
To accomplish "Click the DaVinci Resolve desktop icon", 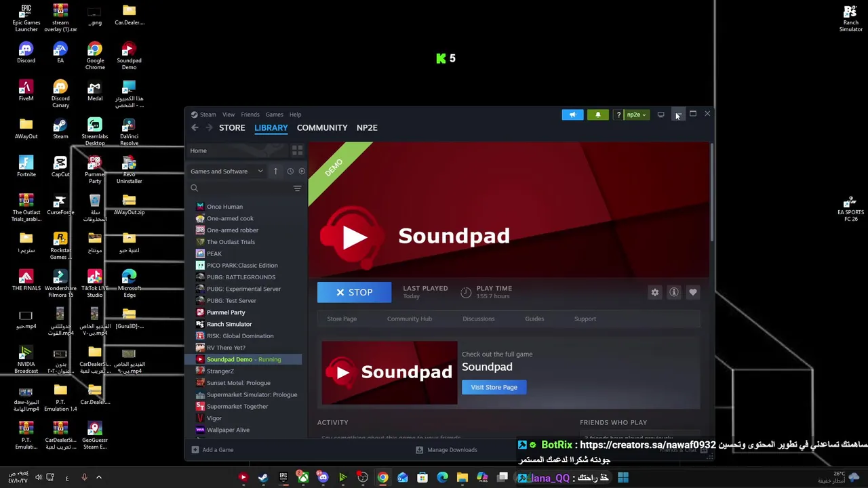I will click(x=129, y=131).
